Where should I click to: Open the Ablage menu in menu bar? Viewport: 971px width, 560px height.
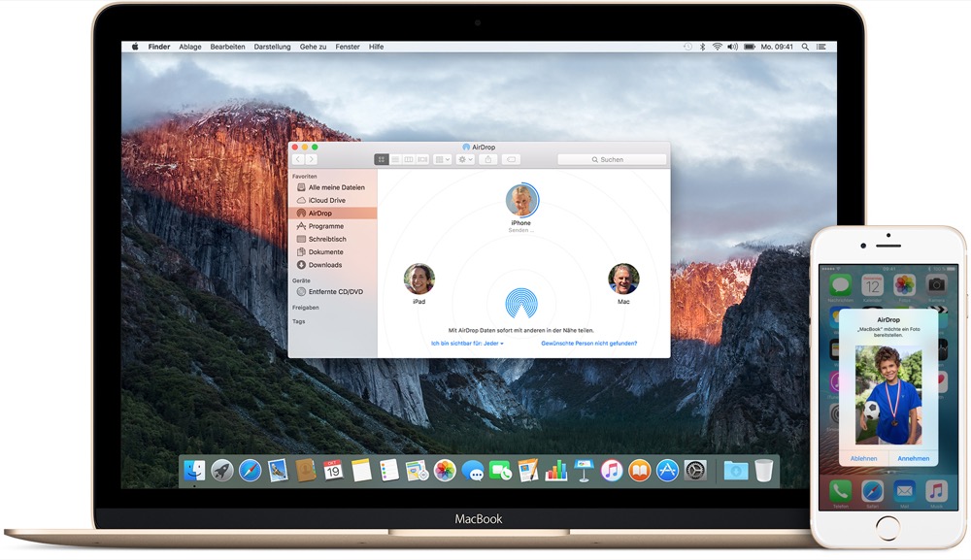tap(189, 47)
